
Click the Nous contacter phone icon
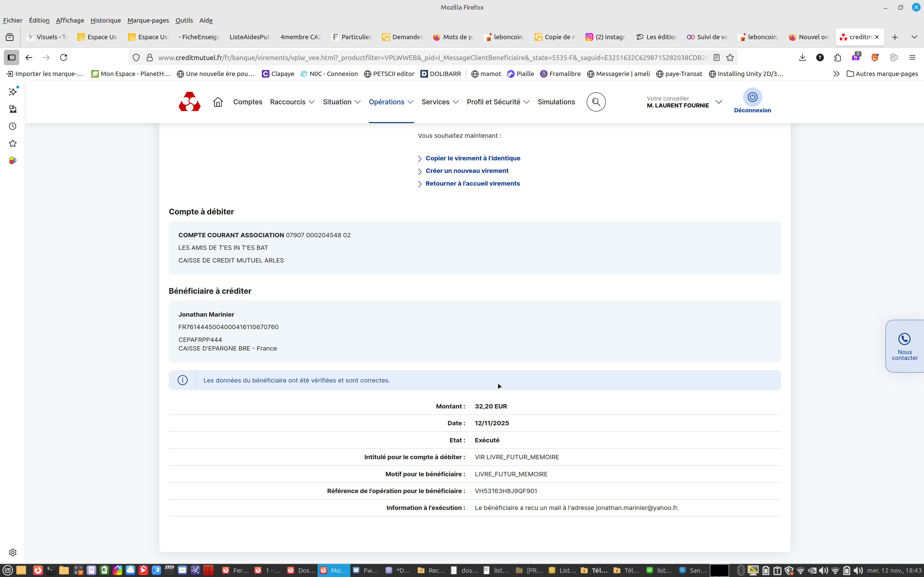tap(904, 339)
